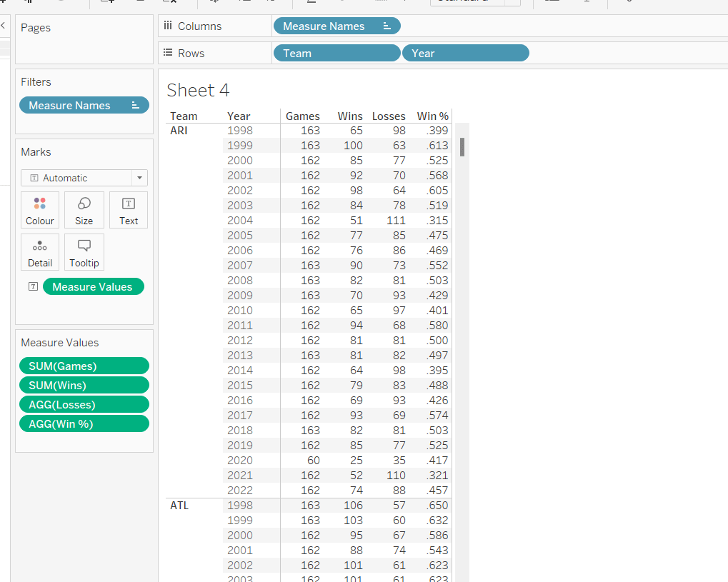Click the sort icon on Filters Measure Names pill

point(136,106)
